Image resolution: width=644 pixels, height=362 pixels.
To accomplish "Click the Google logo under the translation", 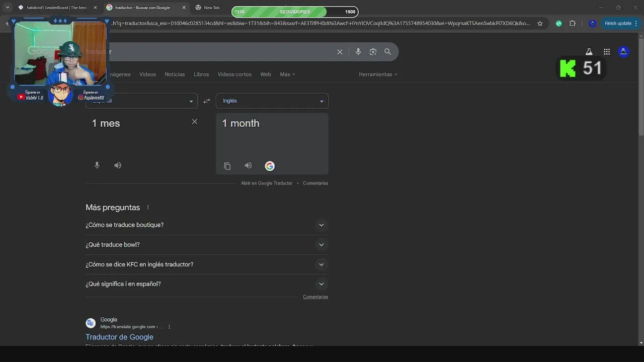I will [270, 166].
